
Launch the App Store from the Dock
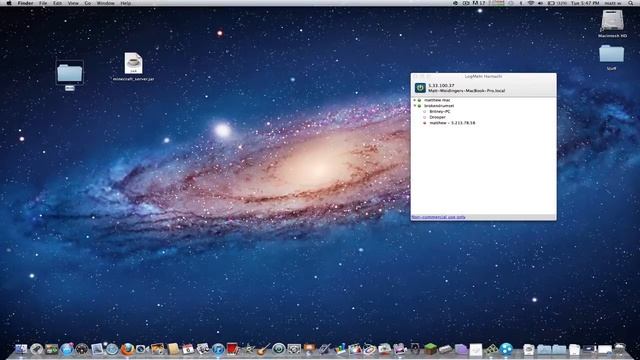point(67,349)
